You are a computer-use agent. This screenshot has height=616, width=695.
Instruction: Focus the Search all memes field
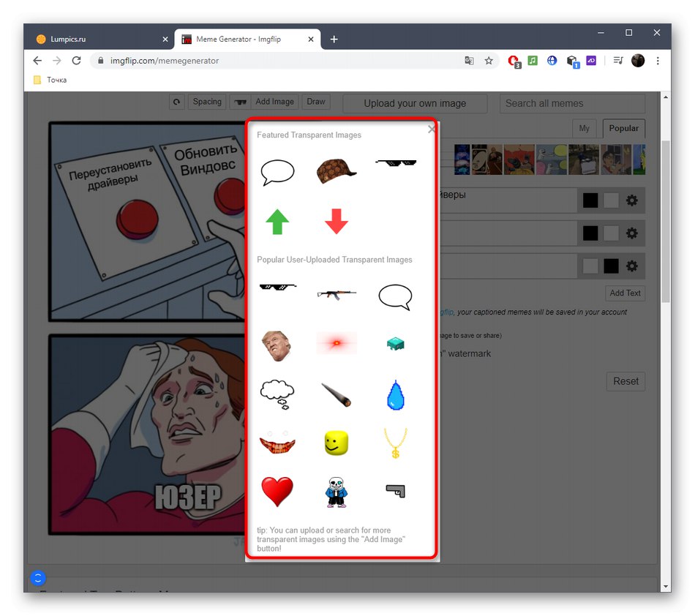(572, 103)
